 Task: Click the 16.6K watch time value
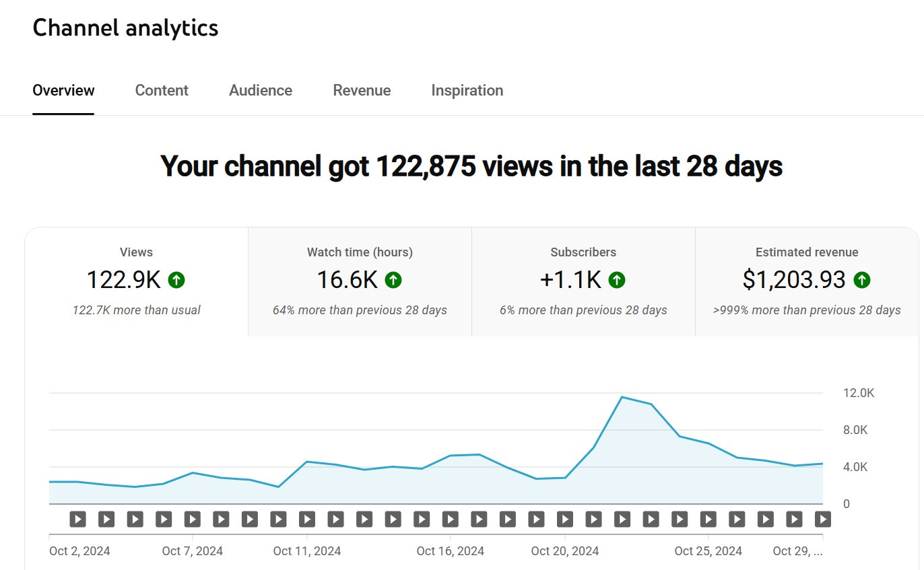coord(348,280)
